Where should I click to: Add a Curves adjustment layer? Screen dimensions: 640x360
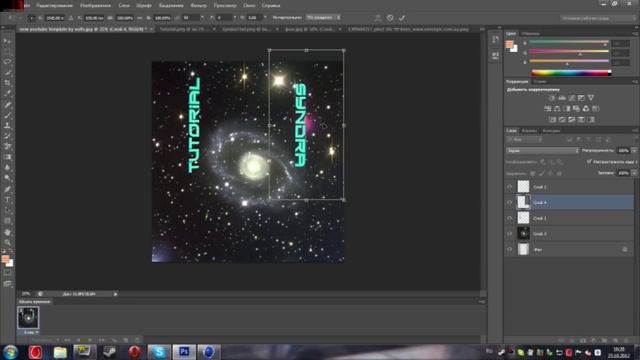(x=572, y=98)
